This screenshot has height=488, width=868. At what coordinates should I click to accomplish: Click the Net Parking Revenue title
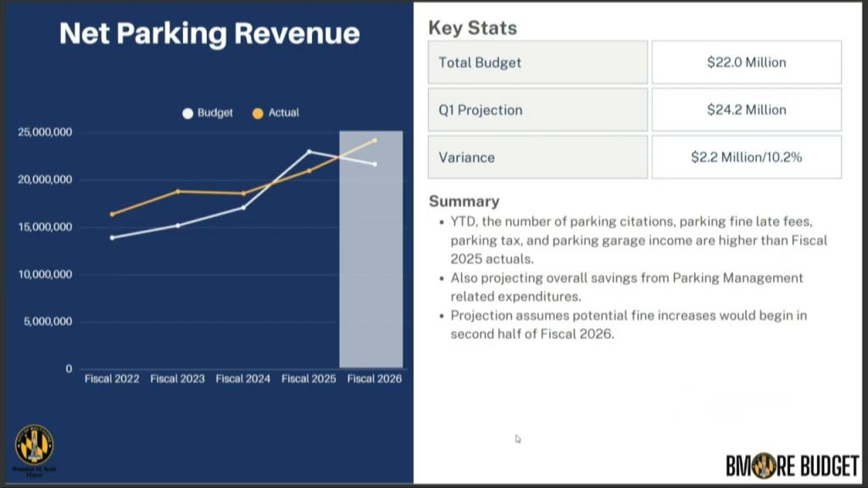click(209, 34)
